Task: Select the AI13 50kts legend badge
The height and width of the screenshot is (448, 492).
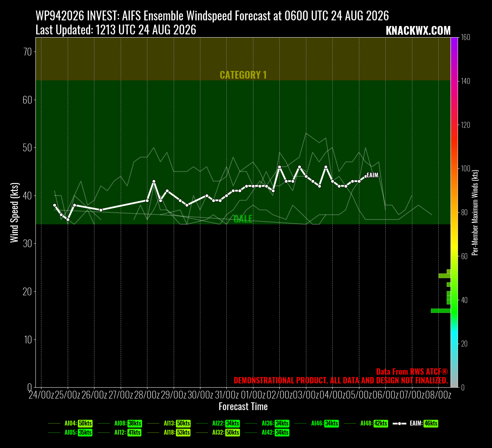Action: [x=184, y=423]
